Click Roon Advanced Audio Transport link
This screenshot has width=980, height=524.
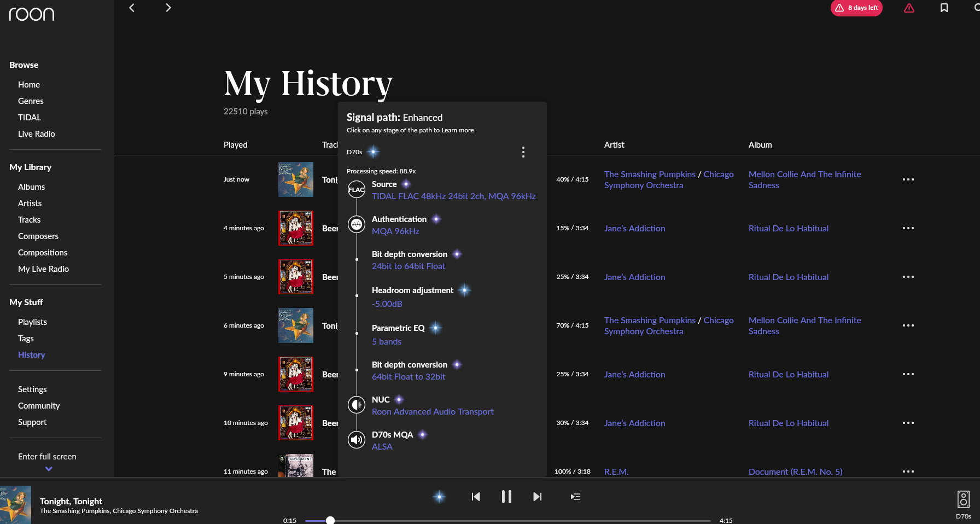pyautogui.click(x=433, y=412)
